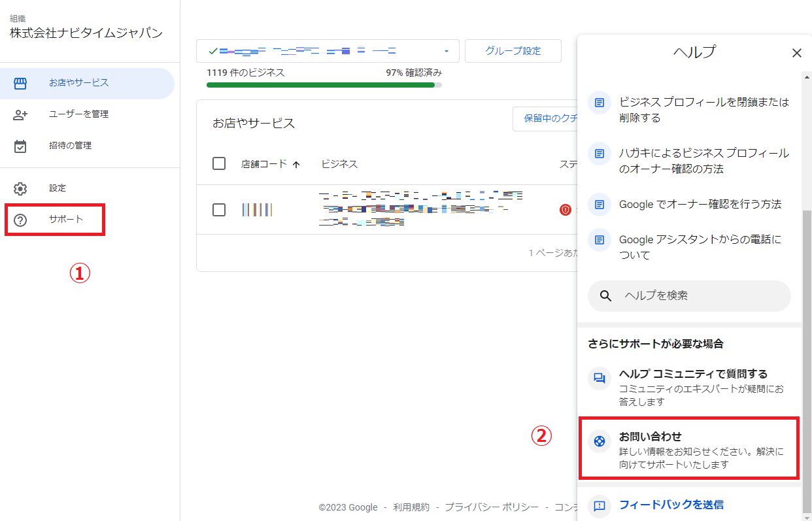Click the 保留中 button in list header
Viewport: 812px width, 521px height.
click(545, 118)
